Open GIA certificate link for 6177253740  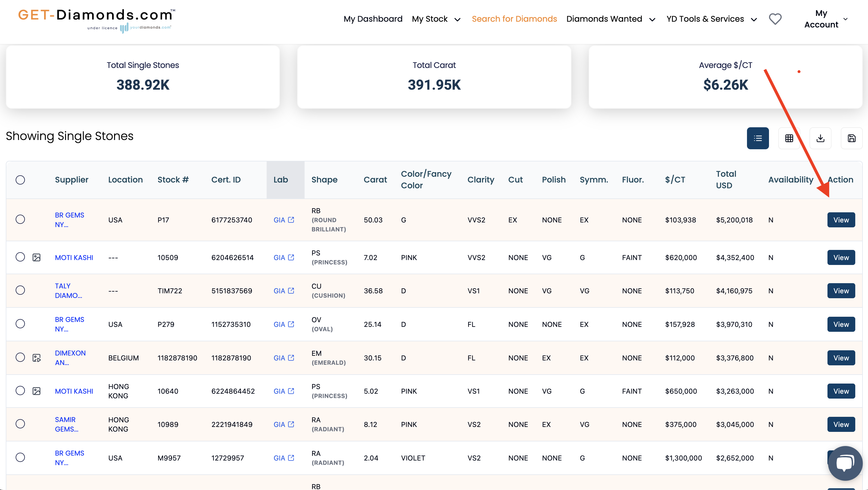[x=284, y=220]
